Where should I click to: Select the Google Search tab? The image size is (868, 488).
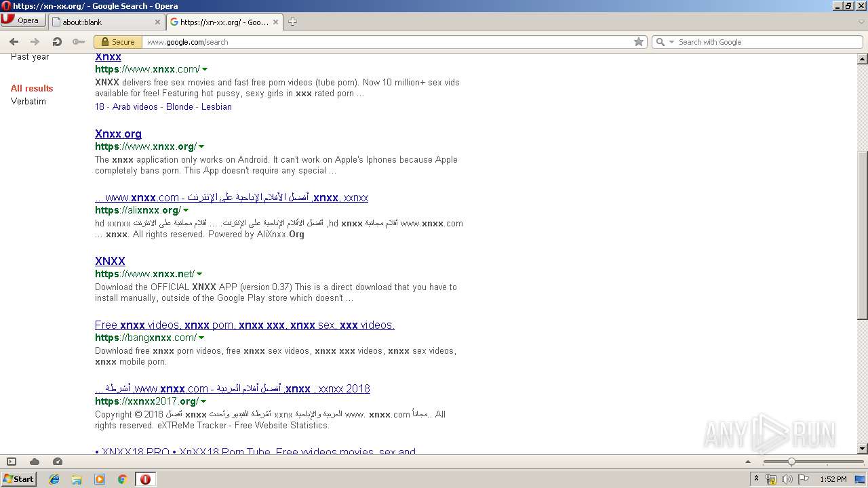point(224,22)
